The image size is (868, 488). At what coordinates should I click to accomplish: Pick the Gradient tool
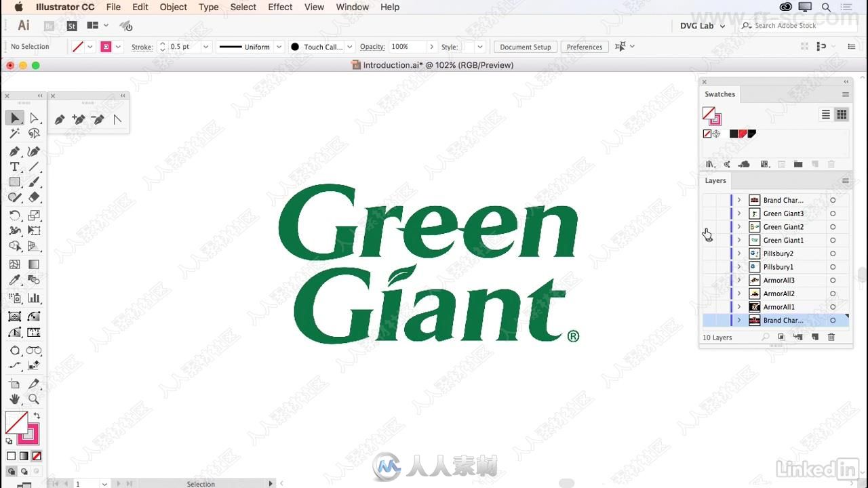pos(34,264)
